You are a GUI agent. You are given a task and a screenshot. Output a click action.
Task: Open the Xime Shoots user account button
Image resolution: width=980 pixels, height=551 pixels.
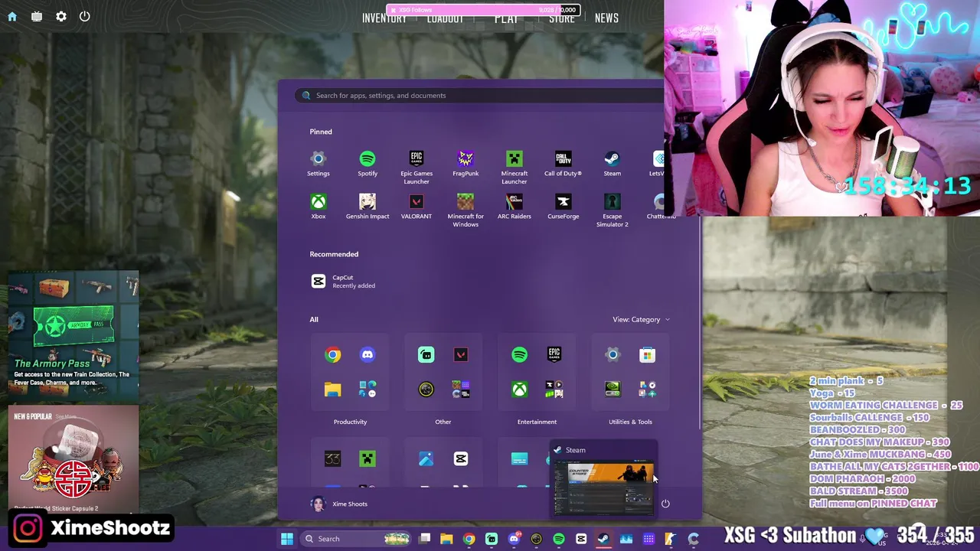point(338,504)
